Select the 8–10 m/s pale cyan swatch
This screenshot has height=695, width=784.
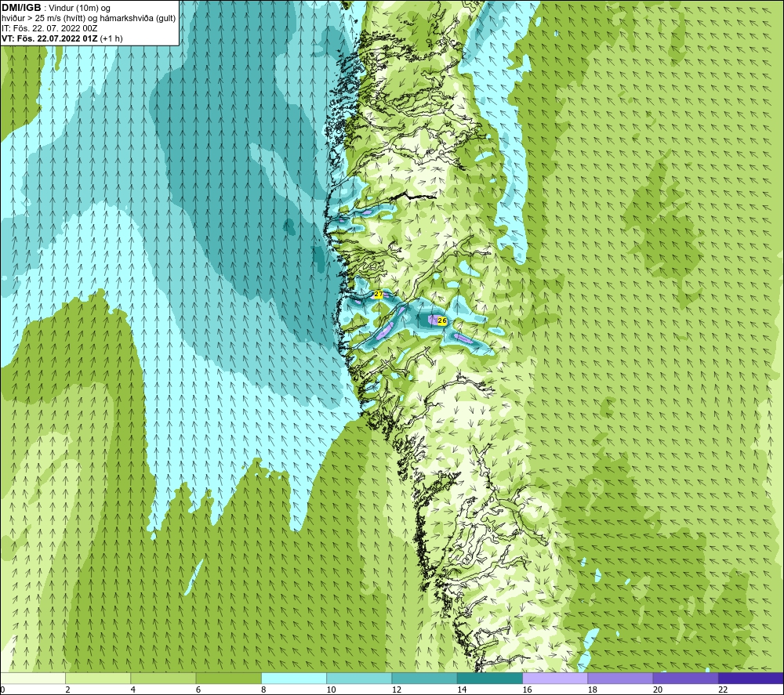pos(294,678)
